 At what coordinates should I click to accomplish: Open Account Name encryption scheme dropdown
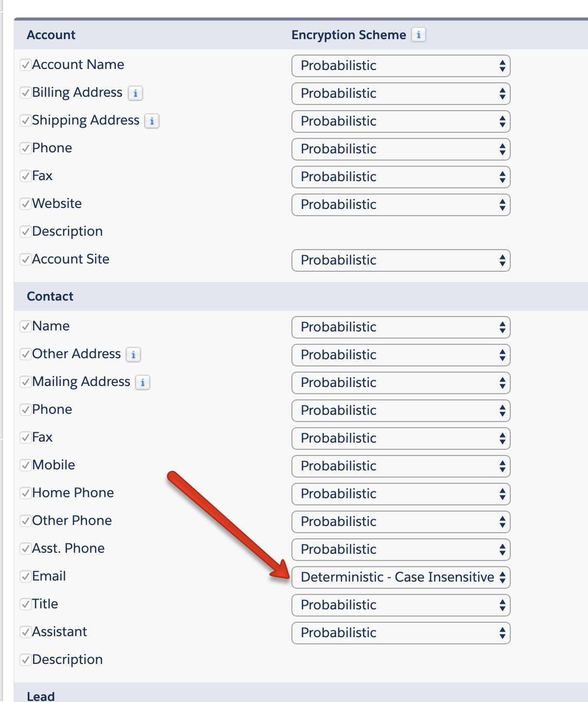(x=401, y=66)
